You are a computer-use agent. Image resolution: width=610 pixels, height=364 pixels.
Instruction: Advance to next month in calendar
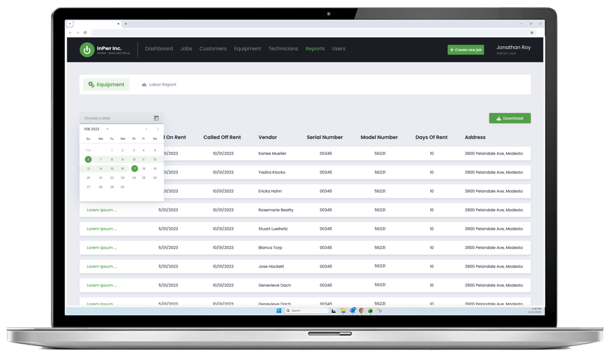(x=158, y=129)
